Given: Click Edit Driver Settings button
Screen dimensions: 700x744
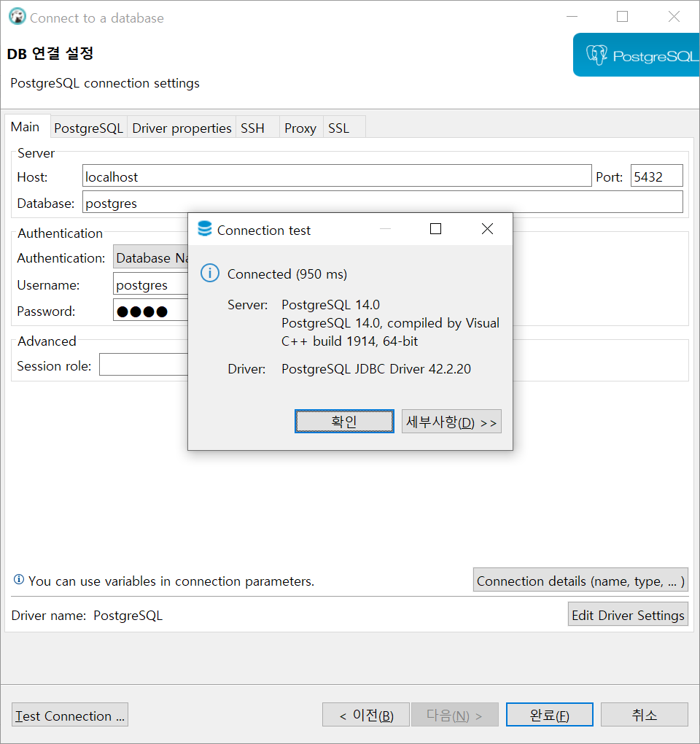Looking at the screenshot, I should [x=628, y=614].
